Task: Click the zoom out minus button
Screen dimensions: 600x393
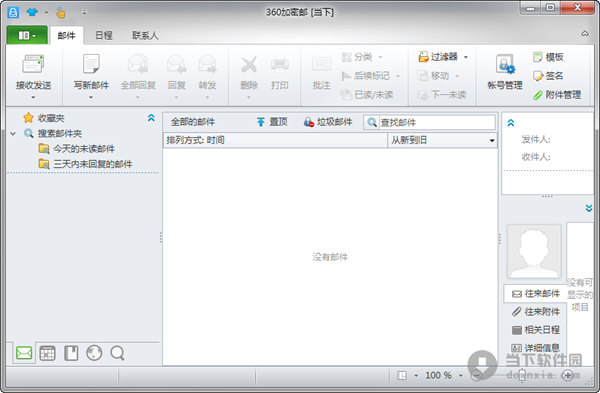Action: [x=476, y=376]
